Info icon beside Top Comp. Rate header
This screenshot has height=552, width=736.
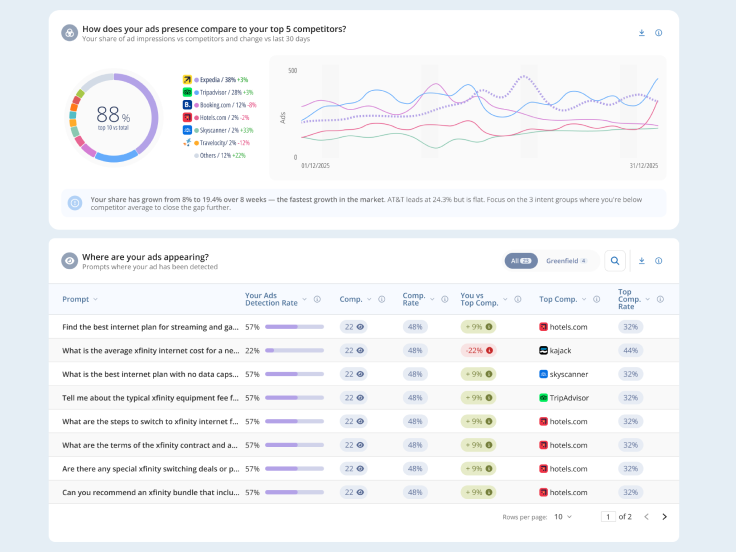click(x=660, y=299)
